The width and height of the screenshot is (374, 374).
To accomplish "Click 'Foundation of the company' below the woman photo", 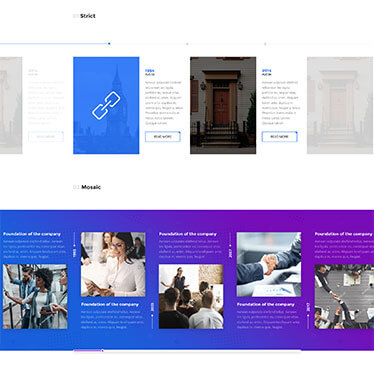I will [110, 304].
